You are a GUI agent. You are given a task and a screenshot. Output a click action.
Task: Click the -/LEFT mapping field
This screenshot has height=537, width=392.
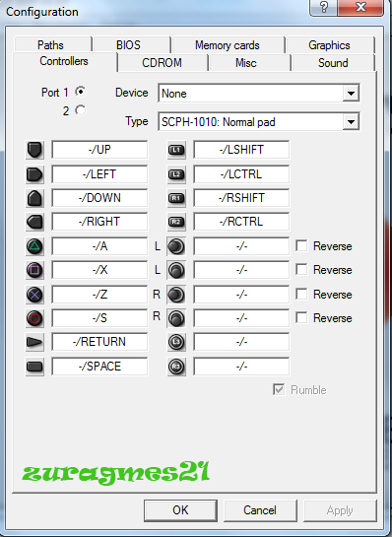pos(99,174)
